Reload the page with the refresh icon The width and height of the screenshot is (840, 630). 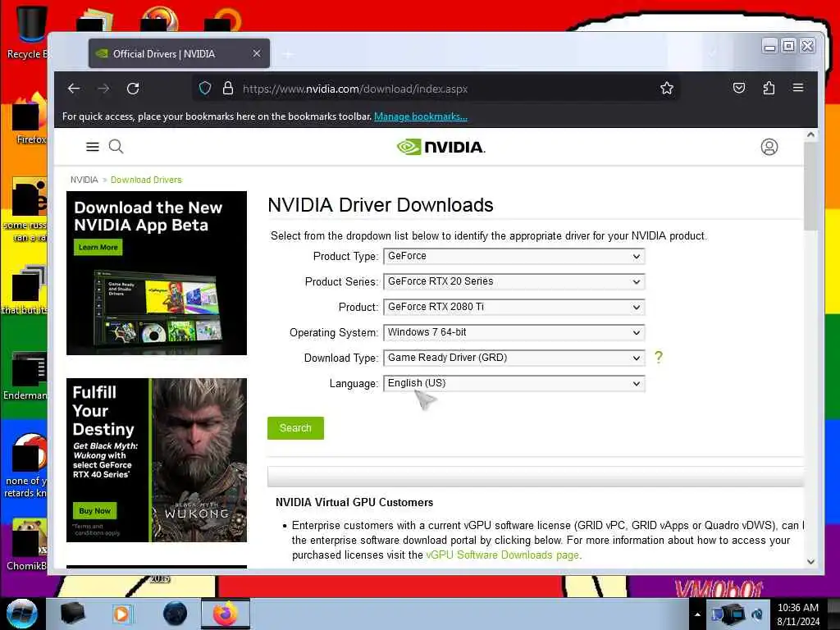(133, 89)
